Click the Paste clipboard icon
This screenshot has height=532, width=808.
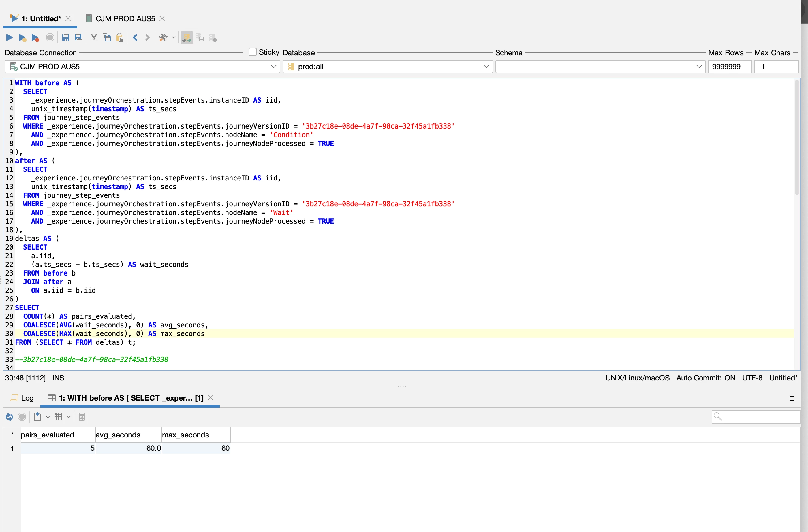coord(119,37)
